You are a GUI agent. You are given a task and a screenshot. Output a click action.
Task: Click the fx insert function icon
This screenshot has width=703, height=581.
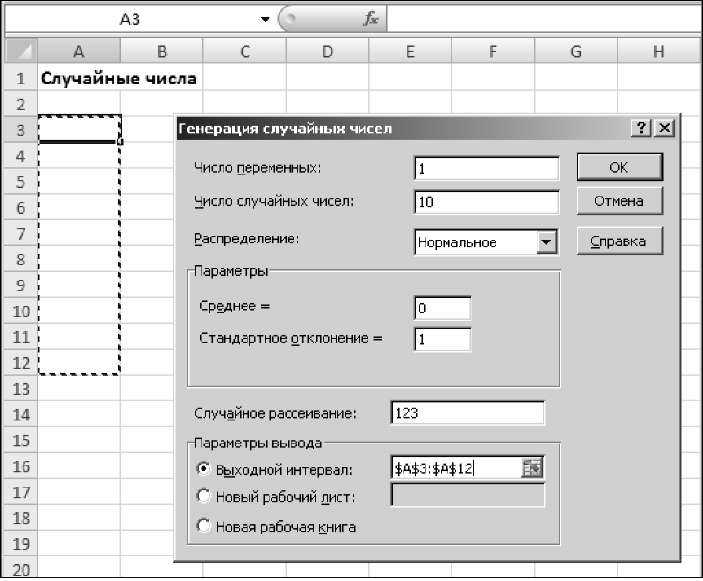371,19
